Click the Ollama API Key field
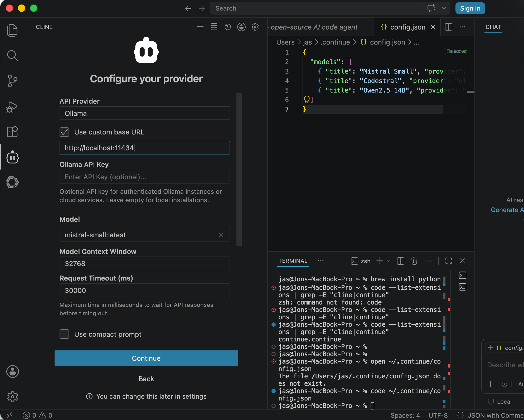 click(x=145, y=177)
